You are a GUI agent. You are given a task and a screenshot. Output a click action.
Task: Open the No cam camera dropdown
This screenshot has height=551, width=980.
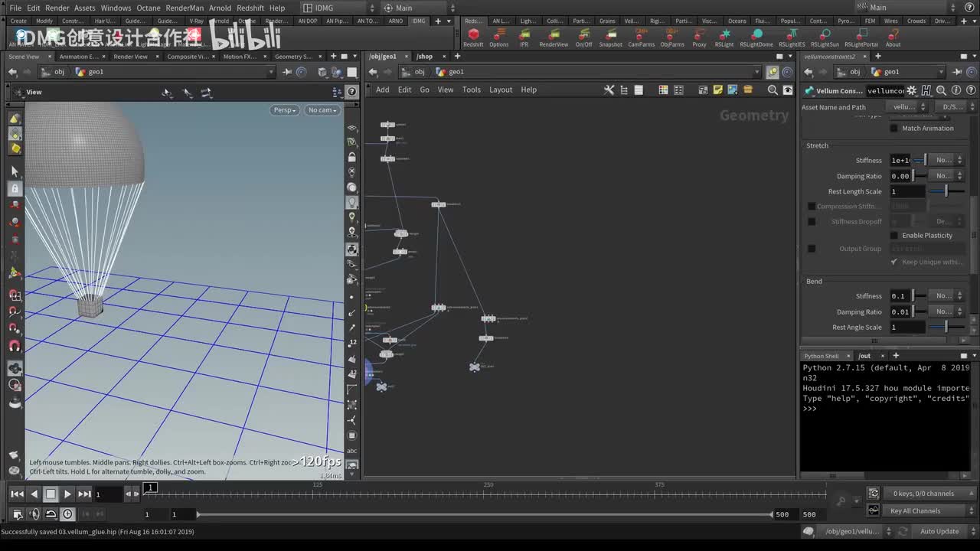coord(322,110)
